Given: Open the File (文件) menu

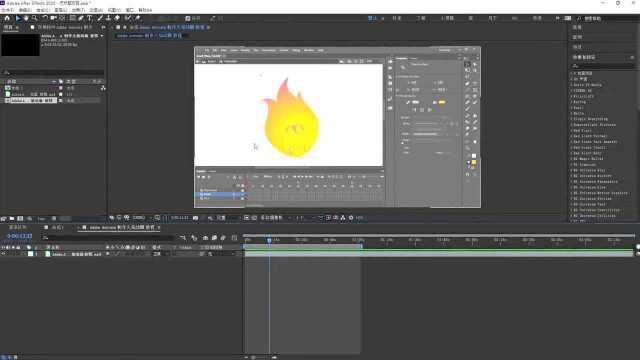Looking at the screenshot, I should click(7, 10).
